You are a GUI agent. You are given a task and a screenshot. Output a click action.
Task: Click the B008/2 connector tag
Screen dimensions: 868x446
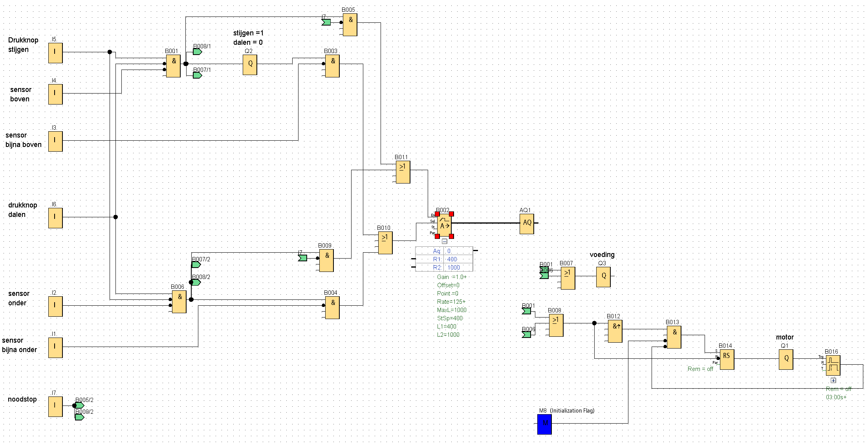[x=196, y=283]
